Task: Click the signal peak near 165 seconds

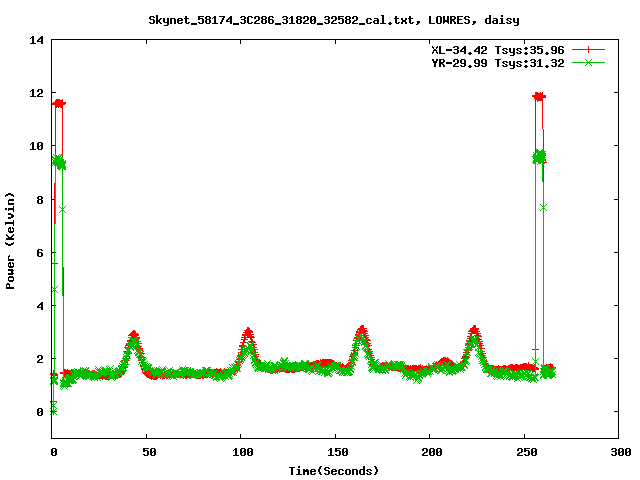Action: tap(362, 329)
